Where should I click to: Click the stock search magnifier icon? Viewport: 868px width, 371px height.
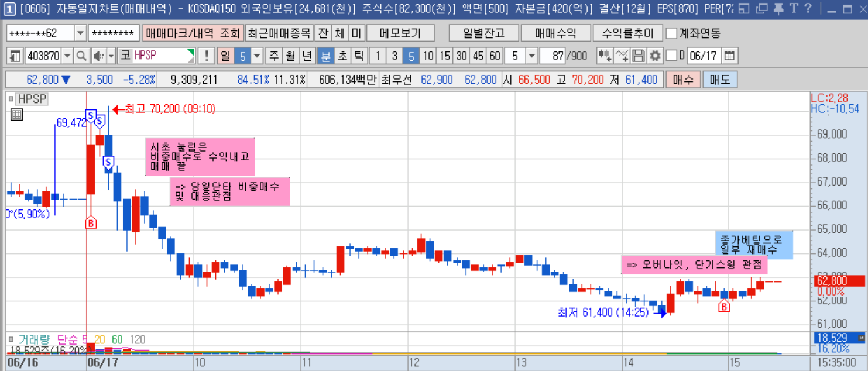81,56
